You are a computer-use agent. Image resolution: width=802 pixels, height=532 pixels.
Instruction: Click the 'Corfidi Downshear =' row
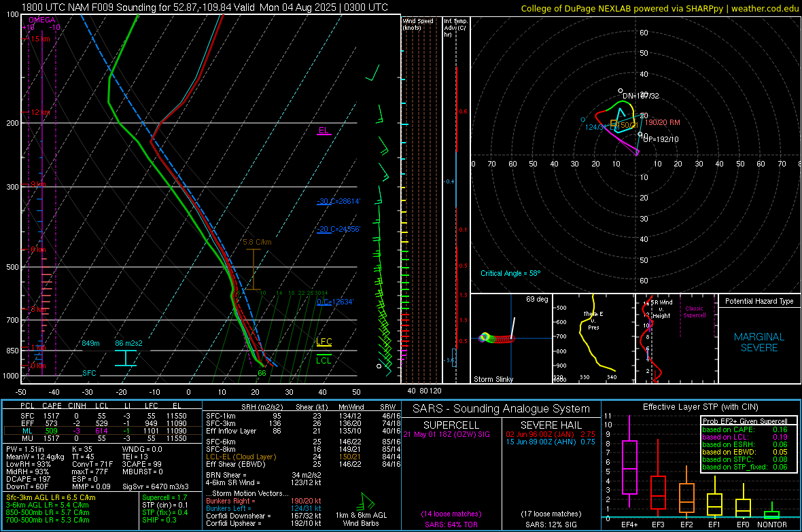coord(264,516)
